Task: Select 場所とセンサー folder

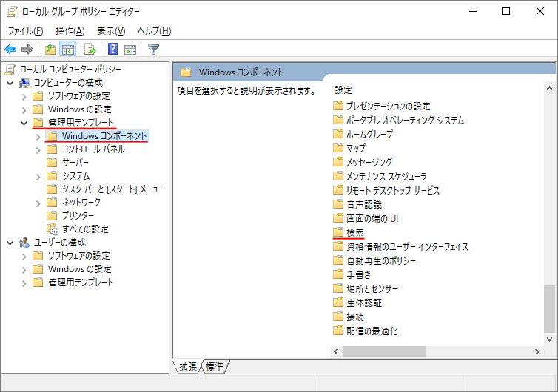Action: click(x=372, y=288)
